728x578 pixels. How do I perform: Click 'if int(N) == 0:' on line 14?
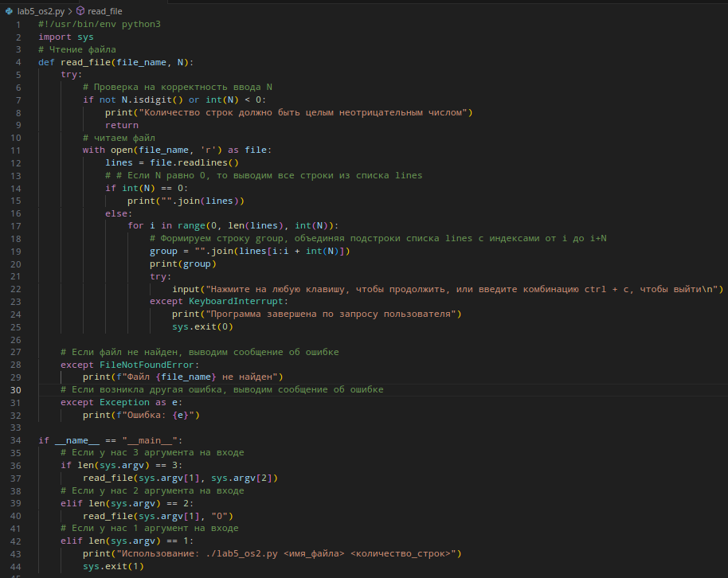tap(147, 188)
